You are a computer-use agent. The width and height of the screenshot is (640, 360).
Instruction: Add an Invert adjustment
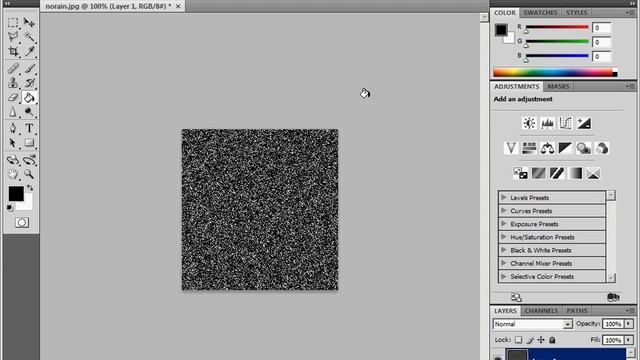(x=520, y=173)
